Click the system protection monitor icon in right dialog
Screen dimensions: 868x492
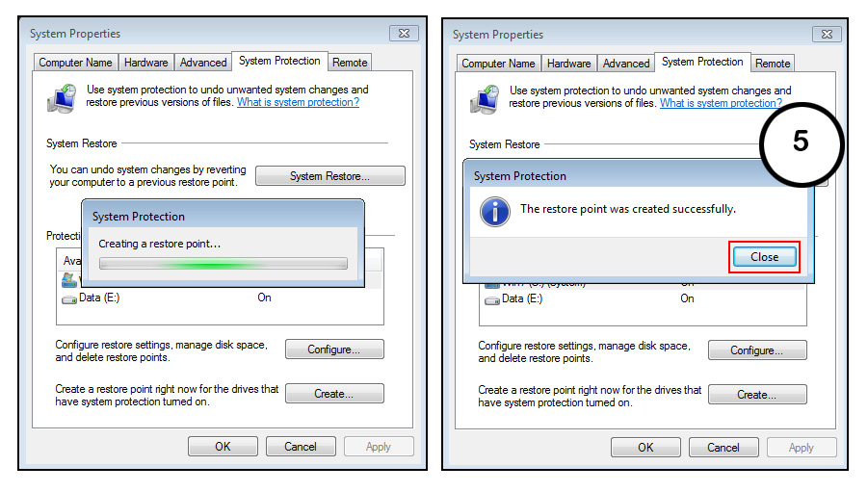[485, 99]
